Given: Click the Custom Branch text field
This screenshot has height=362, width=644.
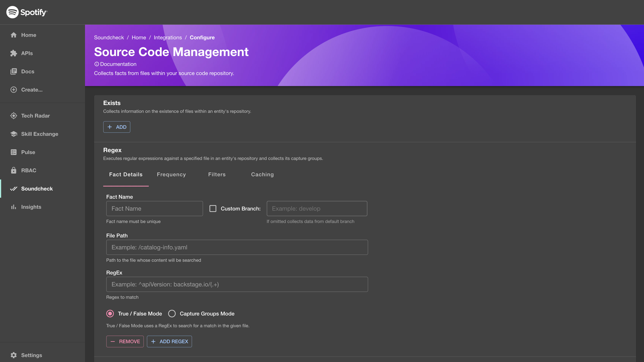Looking at the screenshot, I should (317, 209).
